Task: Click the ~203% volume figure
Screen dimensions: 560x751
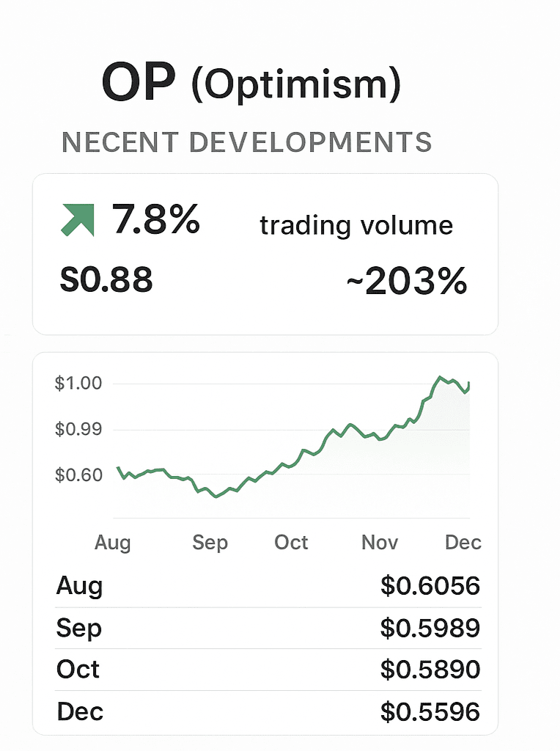Action: pos(406,281)
